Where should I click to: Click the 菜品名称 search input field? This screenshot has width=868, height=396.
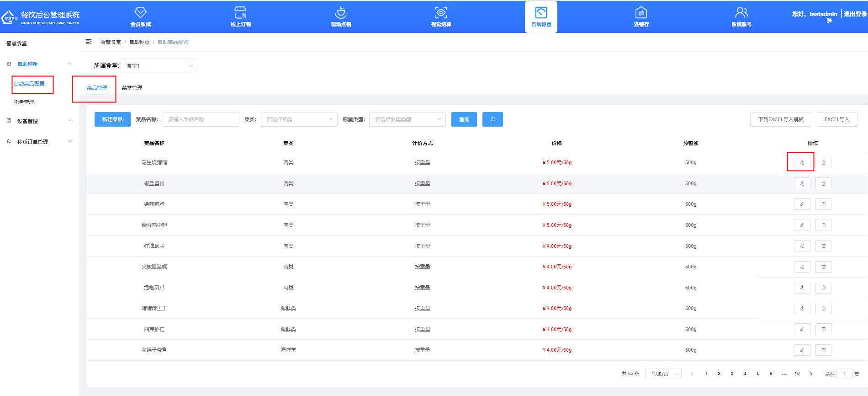point(201,119)
